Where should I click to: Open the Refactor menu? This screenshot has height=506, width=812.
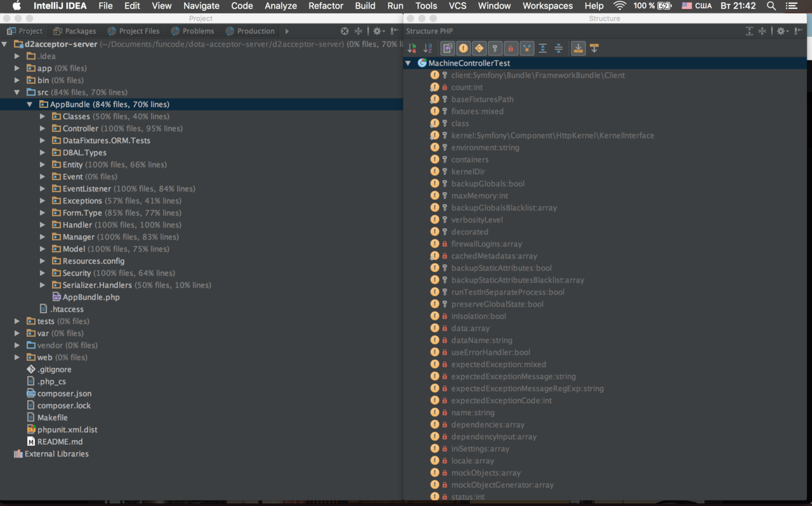(324, 6)
